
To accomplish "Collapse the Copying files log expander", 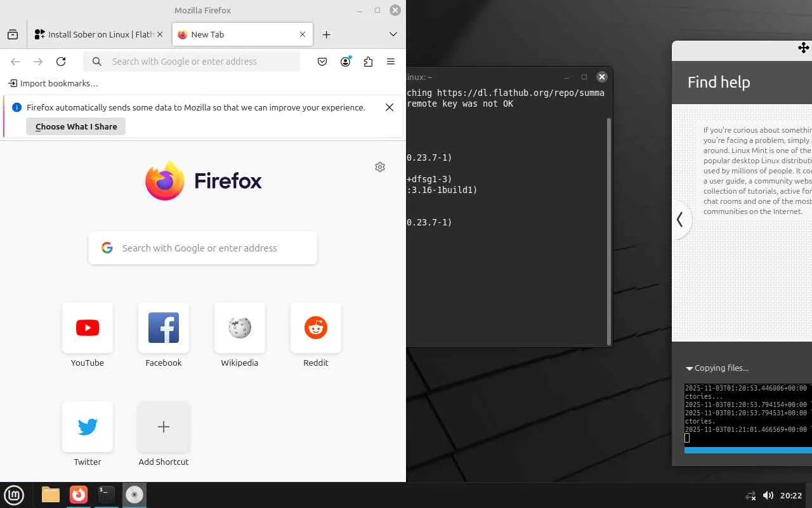I will pos(717,368).
